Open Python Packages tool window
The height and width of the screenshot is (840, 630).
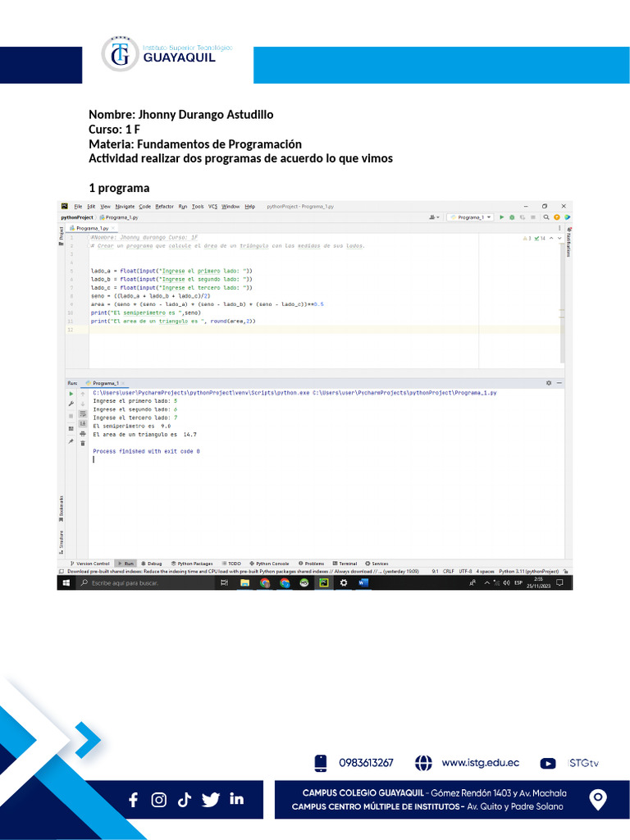[192, 564]
